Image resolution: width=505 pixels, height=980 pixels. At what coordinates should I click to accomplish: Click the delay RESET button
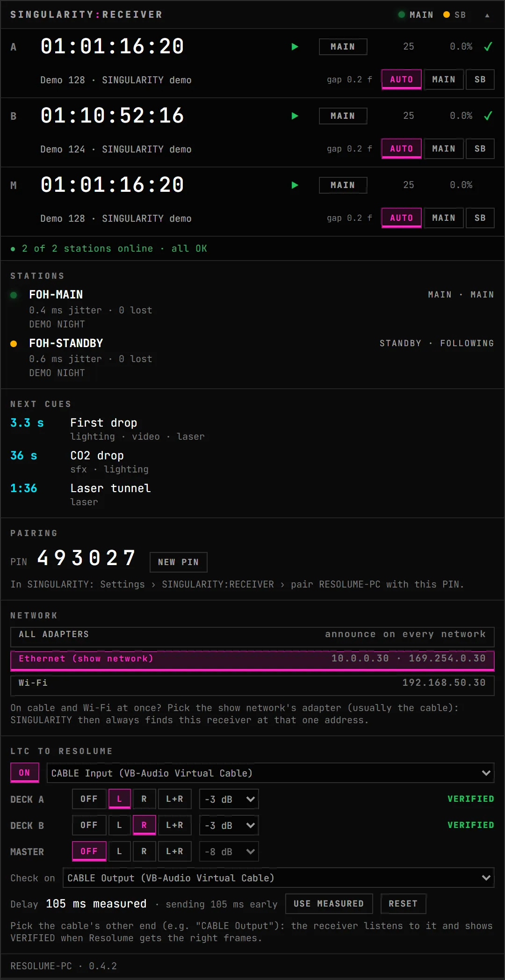403,904
